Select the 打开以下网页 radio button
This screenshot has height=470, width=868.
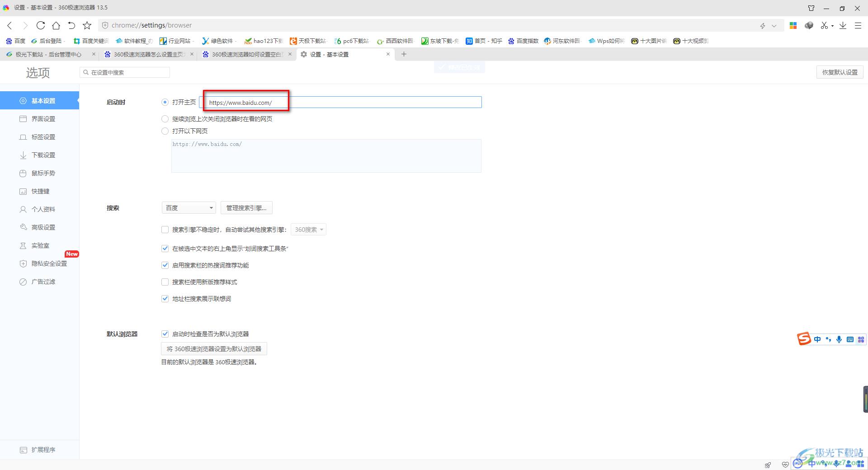point(165,131)
